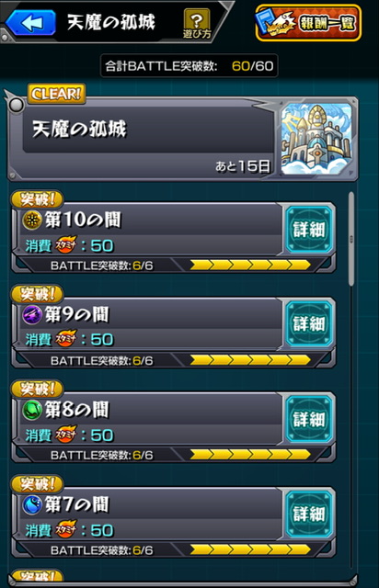Open the 遊び方 help question mark icon
This screenshot has height=588, width=379.
[197, 24]
